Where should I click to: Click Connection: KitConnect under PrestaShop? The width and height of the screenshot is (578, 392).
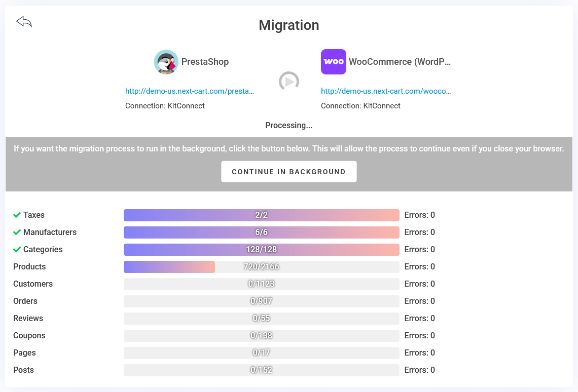tap(165, 106)
